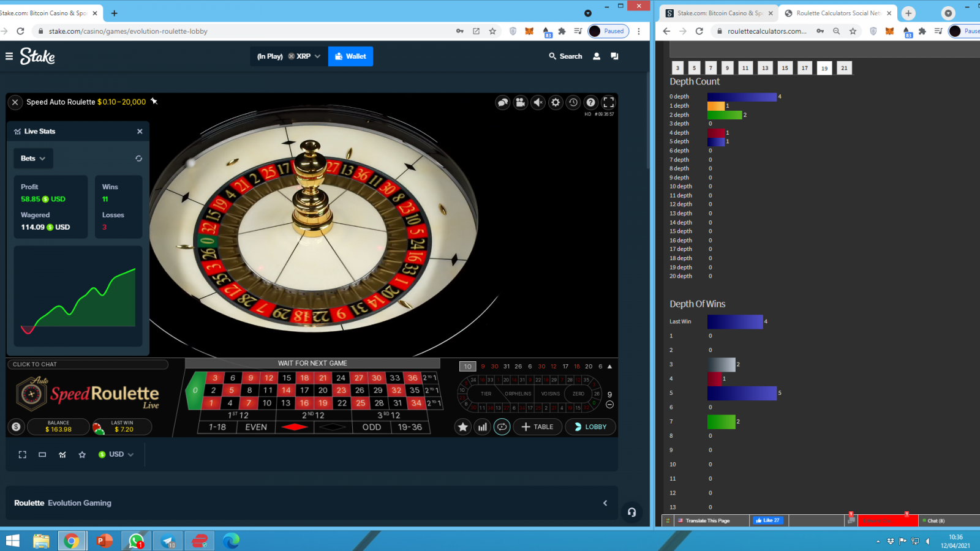Reset live stats refresh icon
The width and height of the screenshot is (980, 551).
[138, 158]
